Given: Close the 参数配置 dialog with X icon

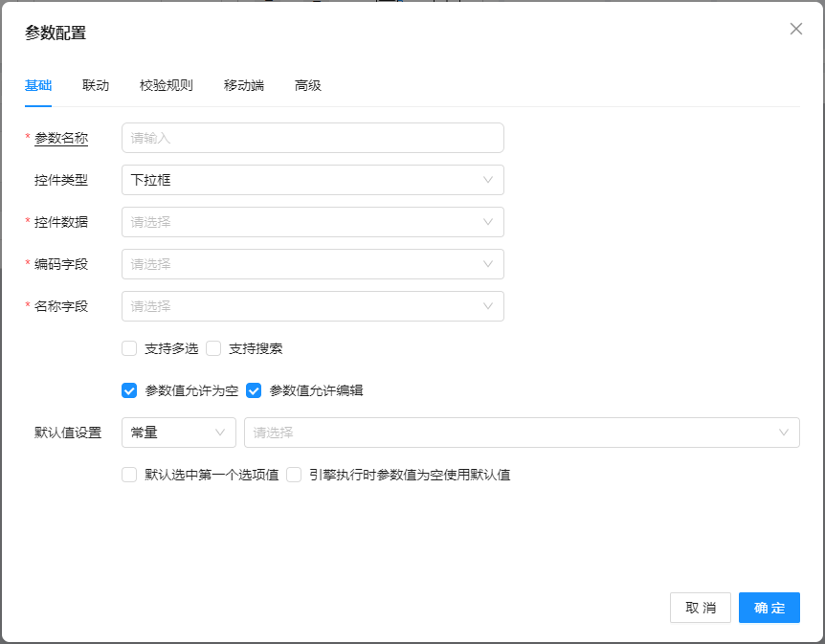Looking at the screenshot, I should point(795,29).
